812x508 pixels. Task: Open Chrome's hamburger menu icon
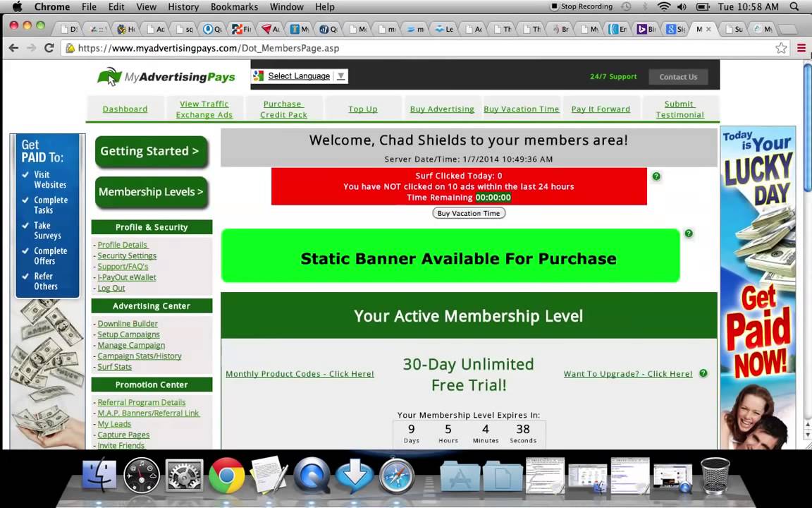801,48
